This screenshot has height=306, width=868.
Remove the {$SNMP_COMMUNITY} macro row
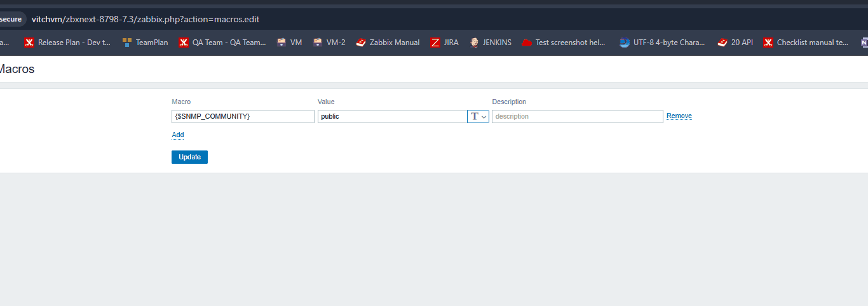(x=679, y=116)
